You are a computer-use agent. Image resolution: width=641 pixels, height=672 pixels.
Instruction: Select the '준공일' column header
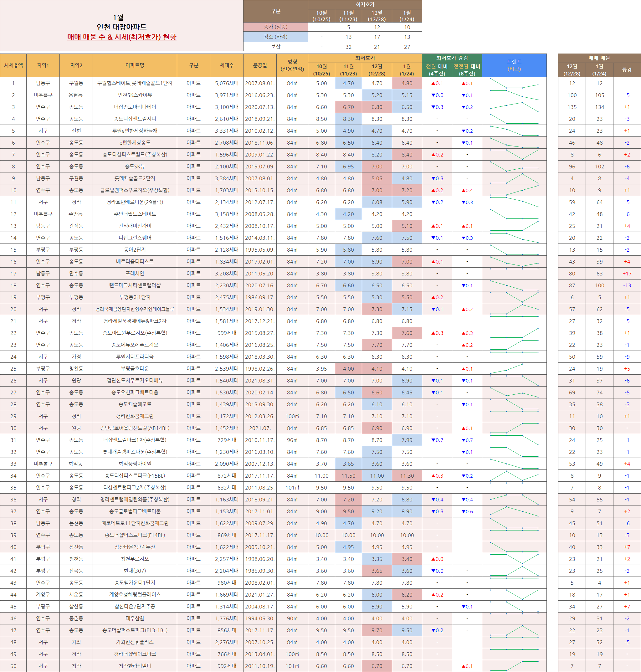coord(260,65)
